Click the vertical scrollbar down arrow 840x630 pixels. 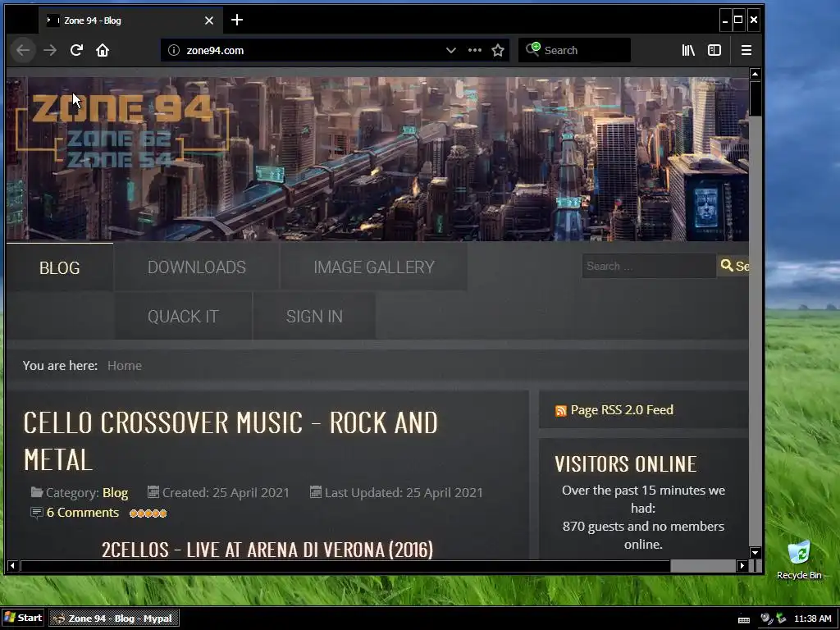756,552
